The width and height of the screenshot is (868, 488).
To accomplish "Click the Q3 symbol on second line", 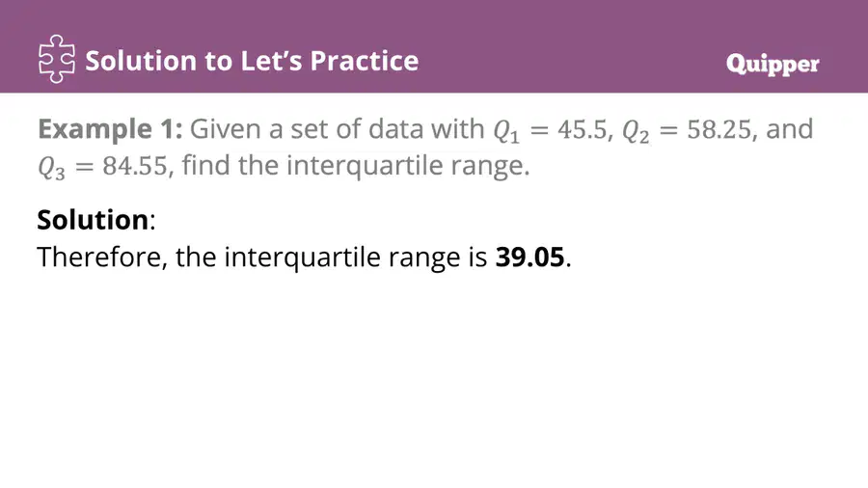I will (51, 168).
